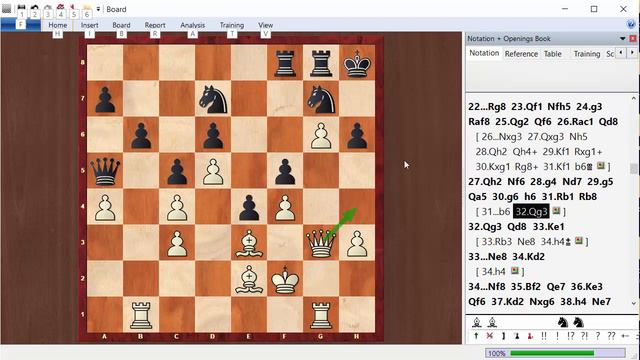Image resolution: width=640 pixels, height=360 pixels.
Task: Click the black king on h8
Action: (x=357, y=63)
